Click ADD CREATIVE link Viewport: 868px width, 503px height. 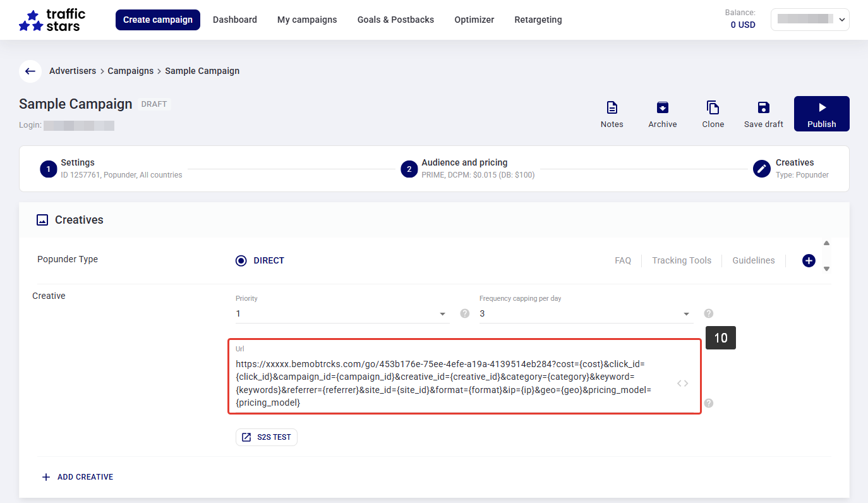pyautogui.click(x=78, y=477)
